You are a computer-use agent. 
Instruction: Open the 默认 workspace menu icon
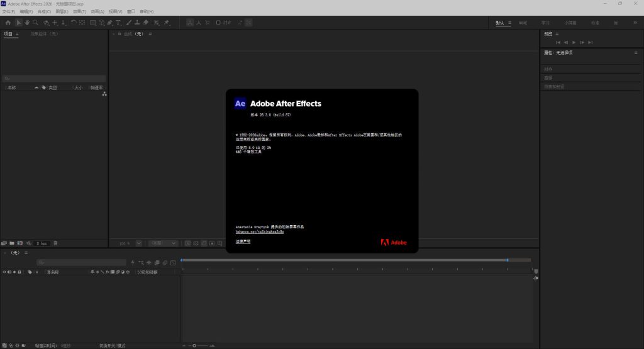[x=509, y=23]
